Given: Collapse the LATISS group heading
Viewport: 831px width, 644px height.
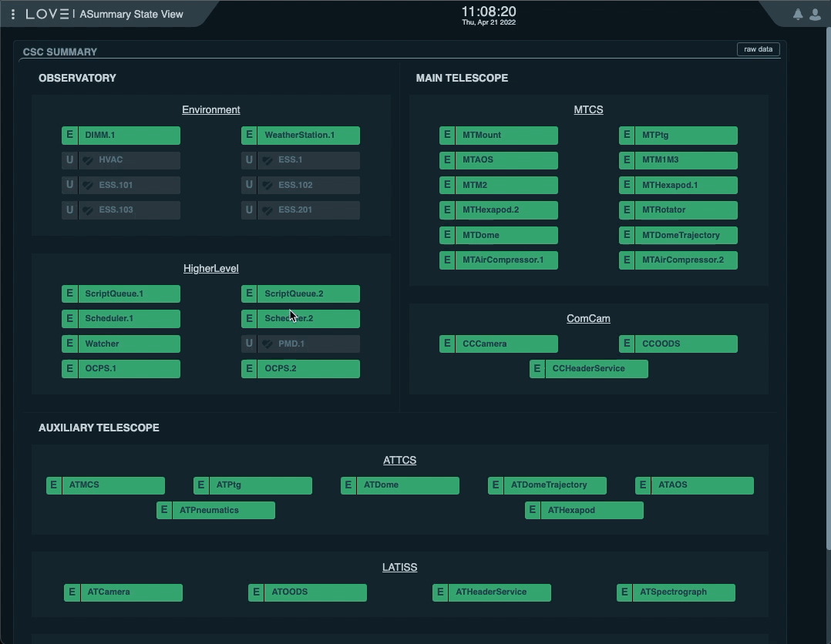Looking at the screenshot, I should (399, 567).
